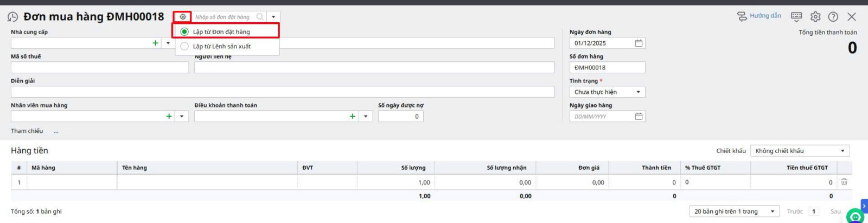Open the keyboard shortcuts icon

click(x=796, y=17)
